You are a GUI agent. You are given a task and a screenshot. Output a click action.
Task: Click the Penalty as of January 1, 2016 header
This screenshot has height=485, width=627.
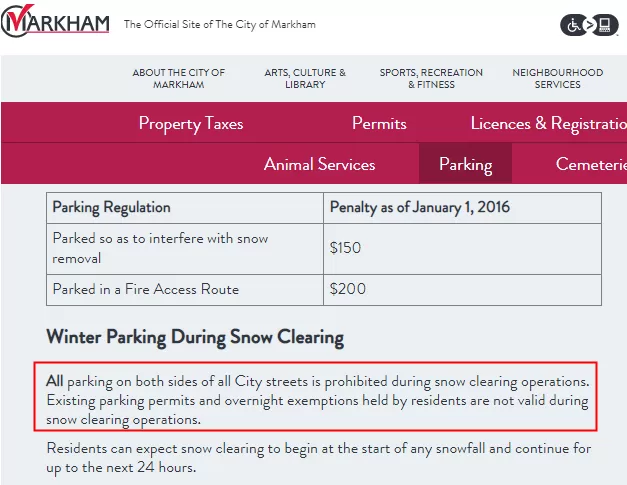click(462, 208)
